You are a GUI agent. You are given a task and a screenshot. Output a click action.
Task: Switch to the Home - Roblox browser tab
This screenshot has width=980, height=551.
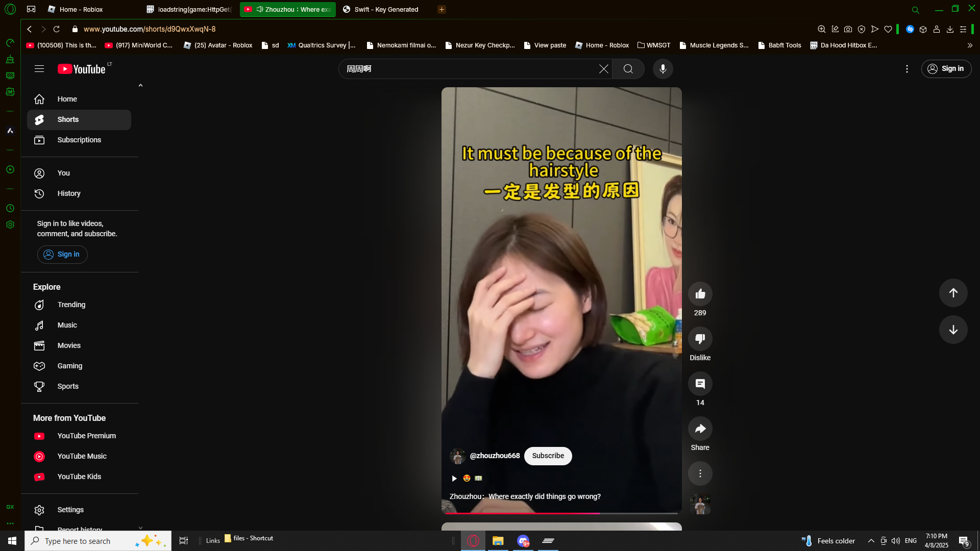tap(81, 9)
